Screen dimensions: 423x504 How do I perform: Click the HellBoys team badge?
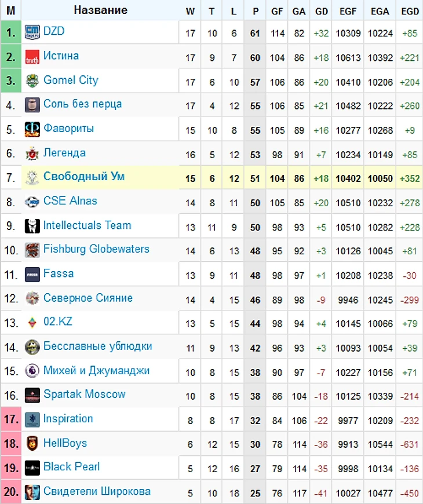(x=32, y=444)
